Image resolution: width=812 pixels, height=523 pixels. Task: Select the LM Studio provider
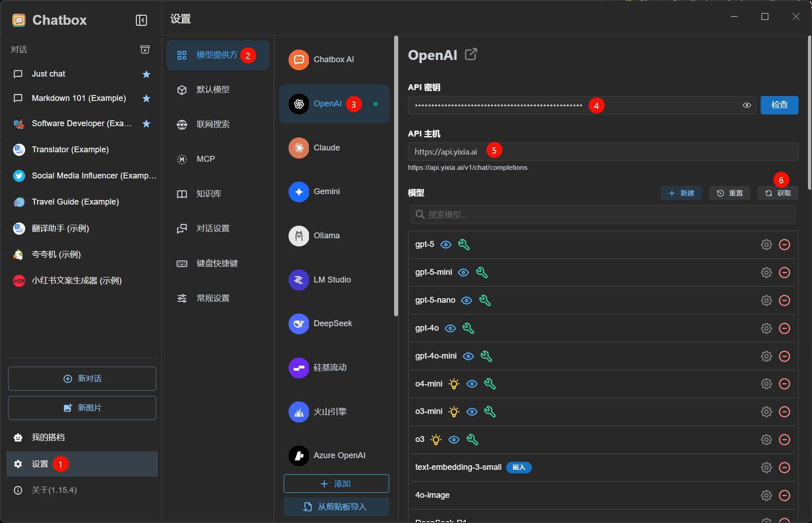click(334, 280)
